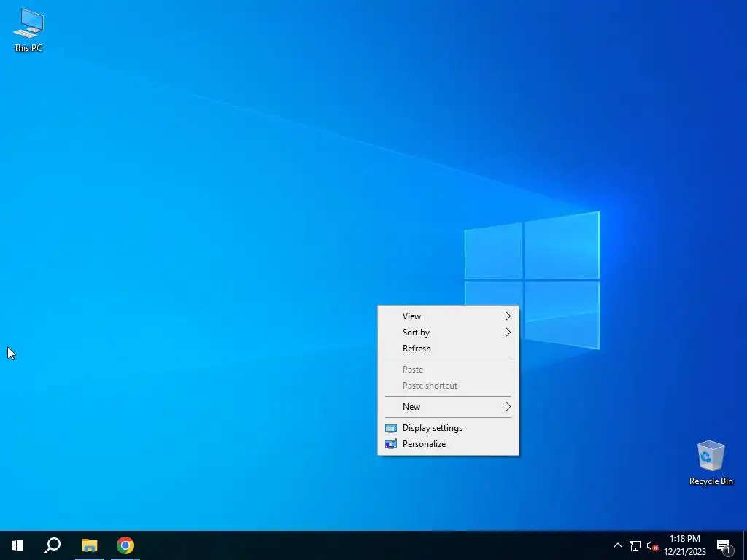Click the Personalize menu icon
The width and height of the screenshot is (747, 560).
pos(391,444)
